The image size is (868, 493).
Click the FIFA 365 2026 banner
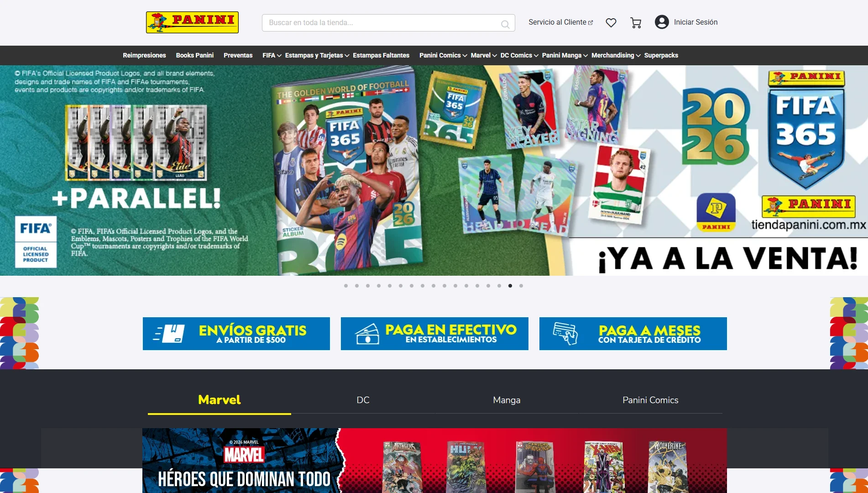pos(434,170)
